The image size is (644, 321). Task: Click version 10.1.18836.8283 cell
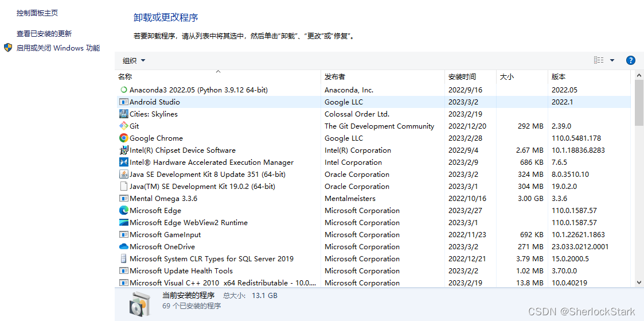click(579, 150)
